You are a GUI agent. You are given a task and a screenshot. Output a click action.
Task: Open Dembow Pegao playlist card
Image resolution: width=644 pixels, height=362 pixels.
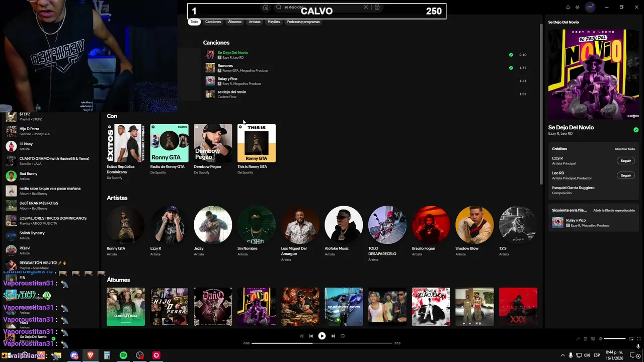tap(213, 150)
